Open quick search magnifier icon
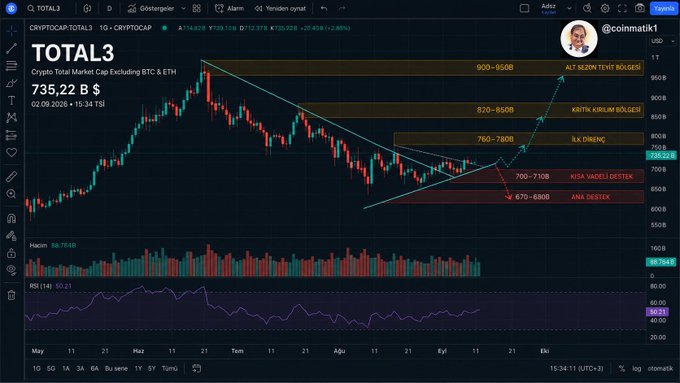The image size is (680, 383). point(587,8)
